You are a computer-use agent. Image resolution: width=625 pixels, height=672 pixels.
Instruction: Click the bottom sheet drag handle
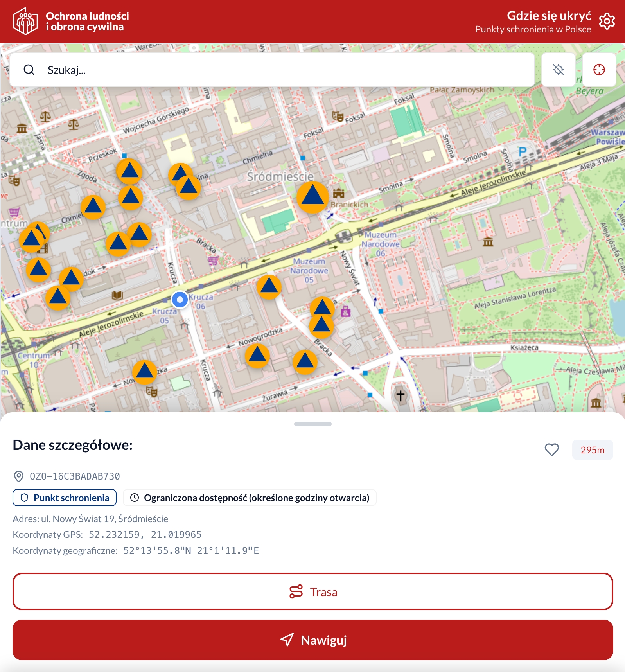tap(312, 424)
